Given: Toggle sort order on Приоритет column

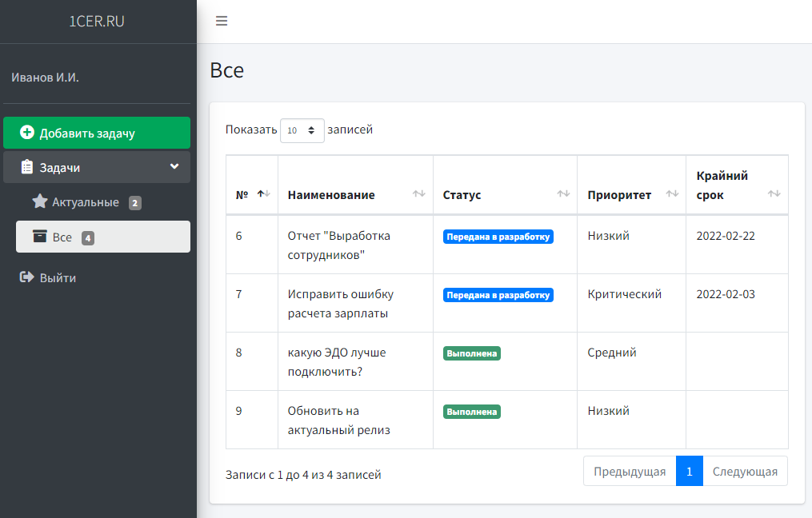Looking at the screenshot, I should pyautogui.click(x=672, y=194).
